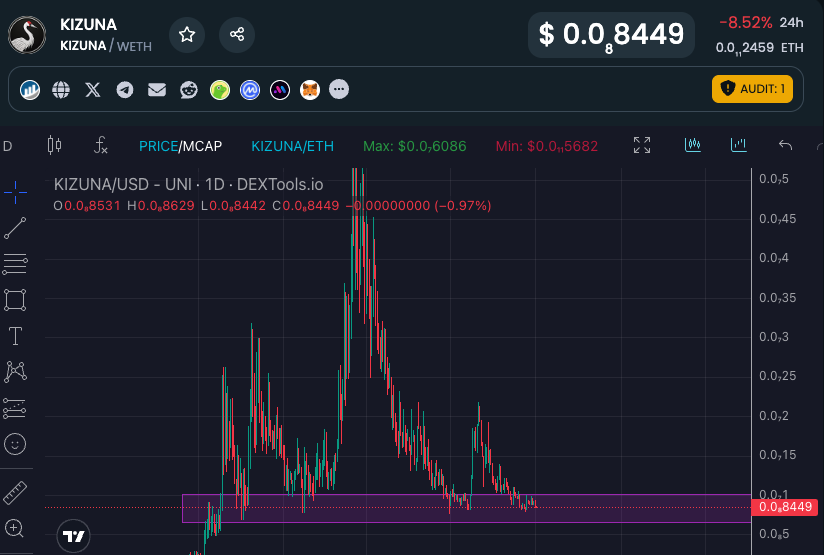This screenshot has height=555, width=824.
Task: Open the project website globe icon
Action: click(x=61, y=90)
